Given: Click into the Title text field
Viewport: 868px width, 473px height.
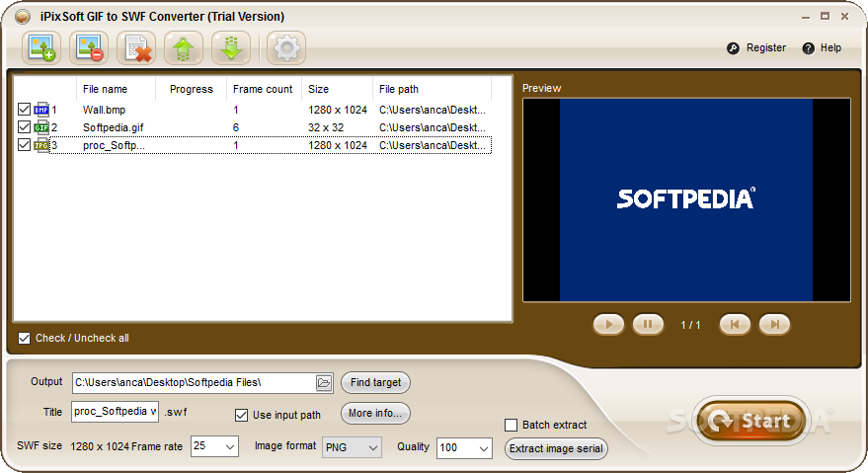Looking at the screenshot, I should click(116, 412).
